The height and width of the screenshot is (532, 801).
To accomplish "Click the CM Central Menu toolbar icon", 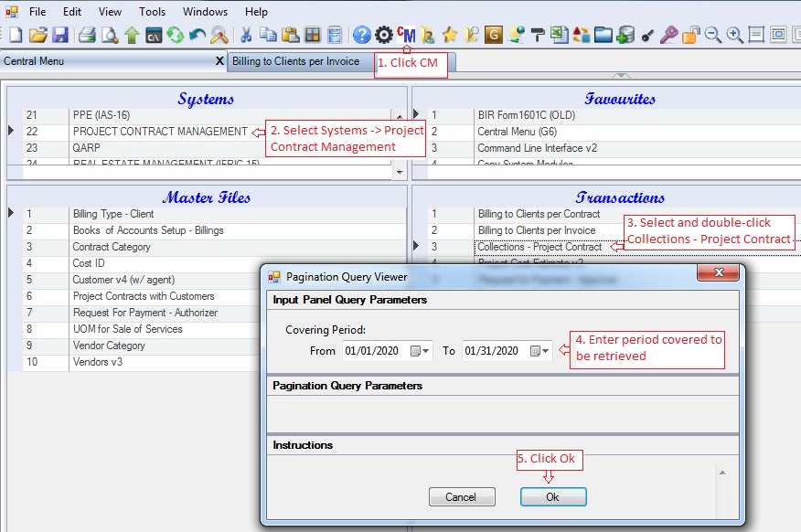I will pyautogui.click(x=407, y=35).
